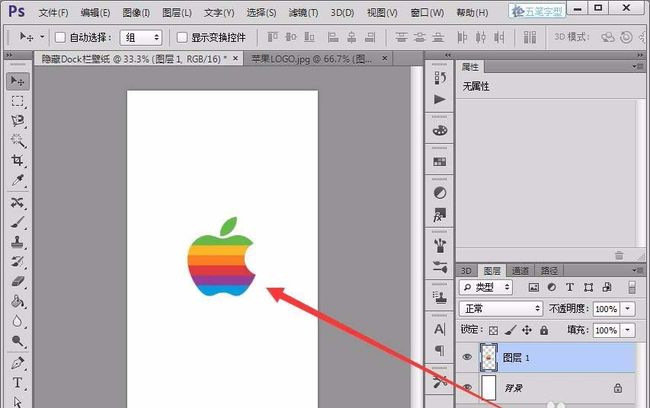Screen dimensions: 650x408
Task: Select the 背景 layer thumbnail
Action: tap(489, 388)
